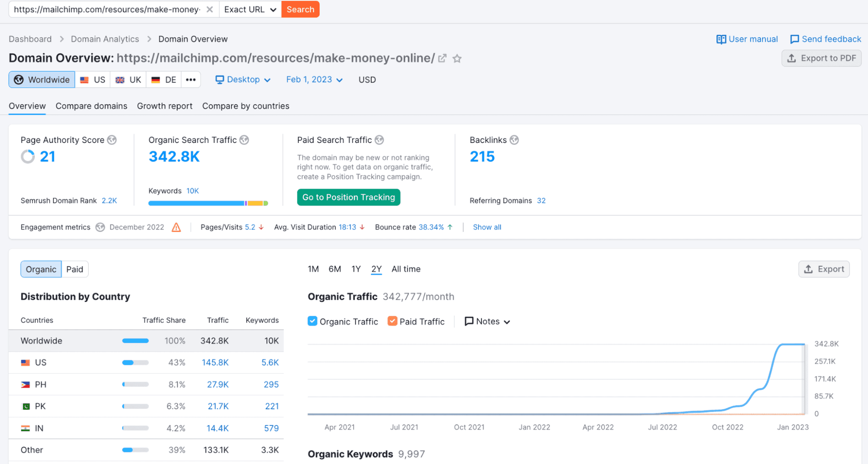Expand the Notes dropdown
This screenshot has height=464, width=868.
[488, 322]
